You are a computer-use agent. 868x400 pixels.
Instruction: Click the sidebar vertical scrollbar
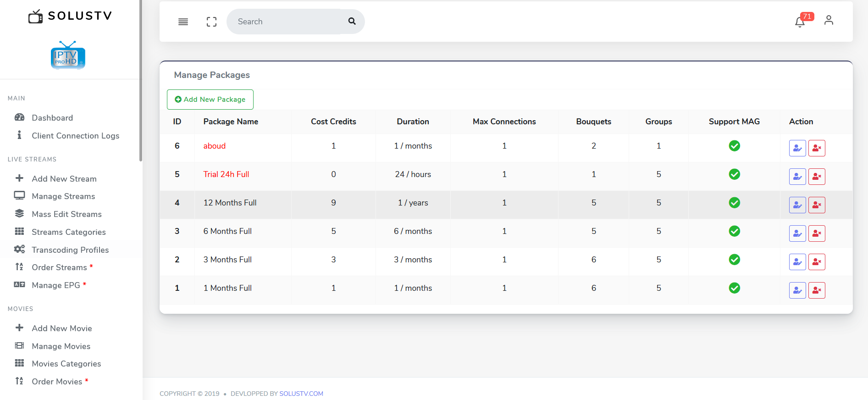tap(140, 83)
